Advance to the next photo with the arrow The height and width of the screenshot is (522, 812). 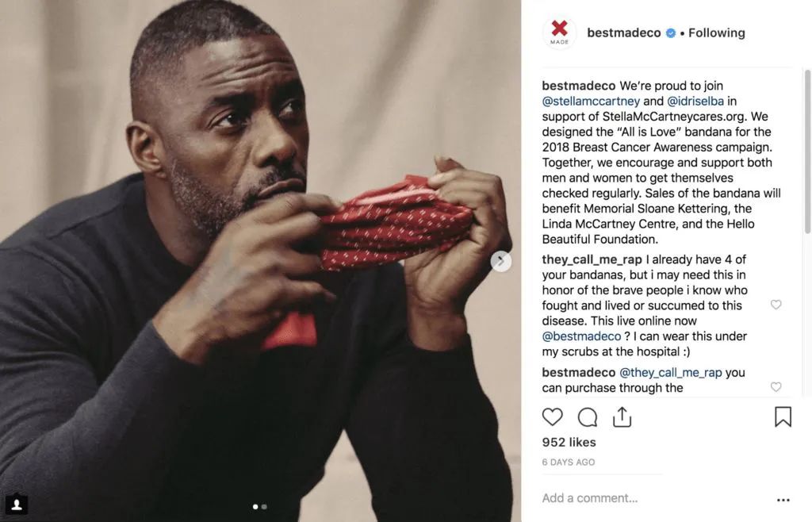coord(501,261)
